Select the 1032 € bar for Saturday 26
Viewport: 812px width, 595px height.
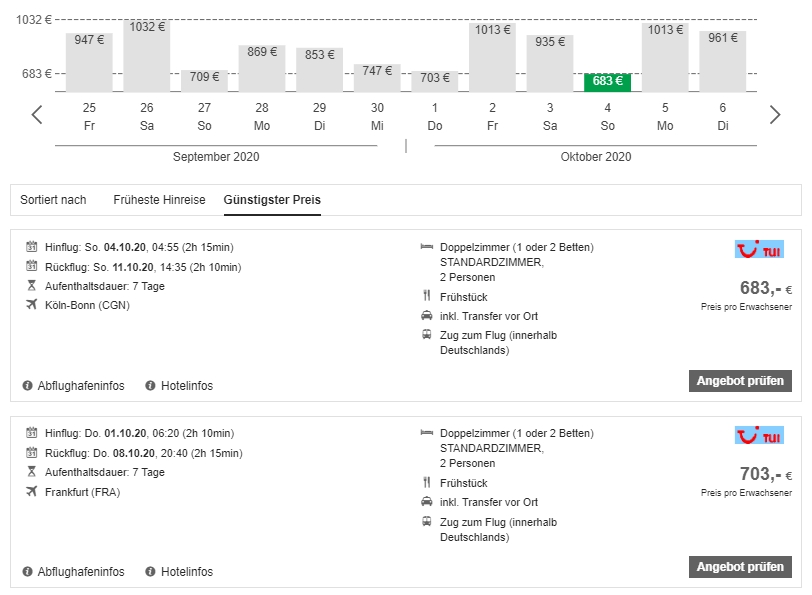coord(147,55)
